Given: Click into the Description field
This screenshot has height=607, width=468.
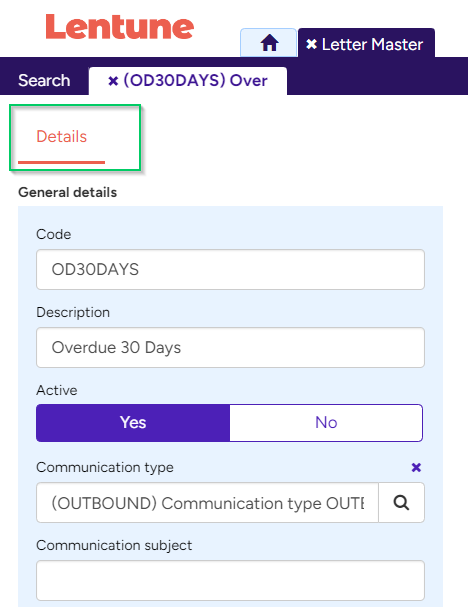Looking at the screenshot, I should 230,348.
